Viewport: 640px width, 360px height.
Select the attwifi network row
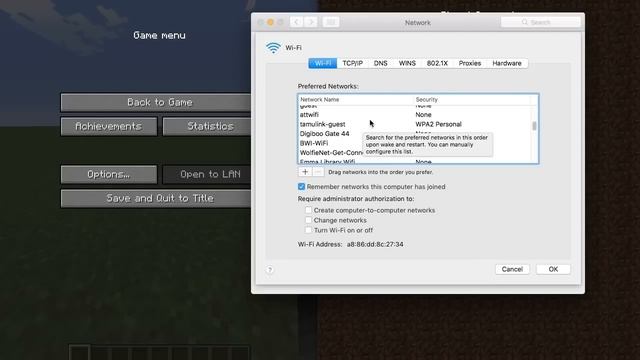pos(415,115)
